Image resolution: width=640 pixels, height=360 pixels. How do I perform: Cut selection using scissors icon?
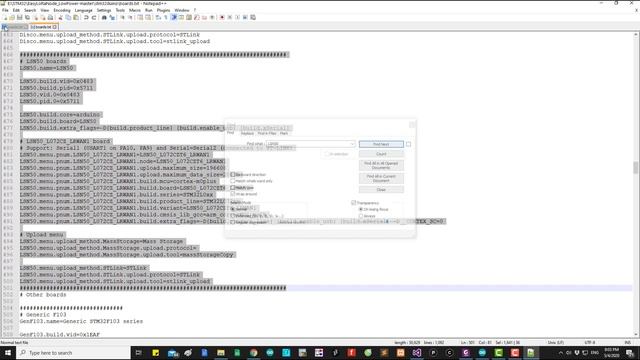60,18
